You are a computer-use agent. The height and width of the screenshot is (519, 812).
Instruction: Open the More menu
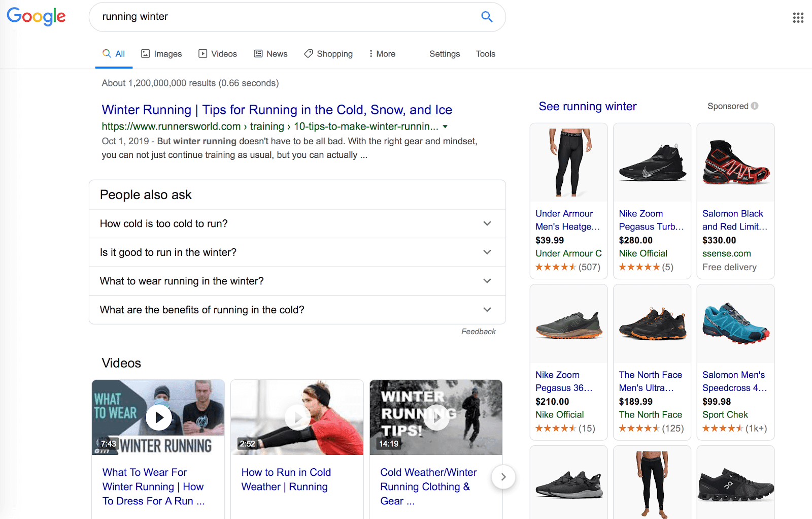tap(382, 54)
